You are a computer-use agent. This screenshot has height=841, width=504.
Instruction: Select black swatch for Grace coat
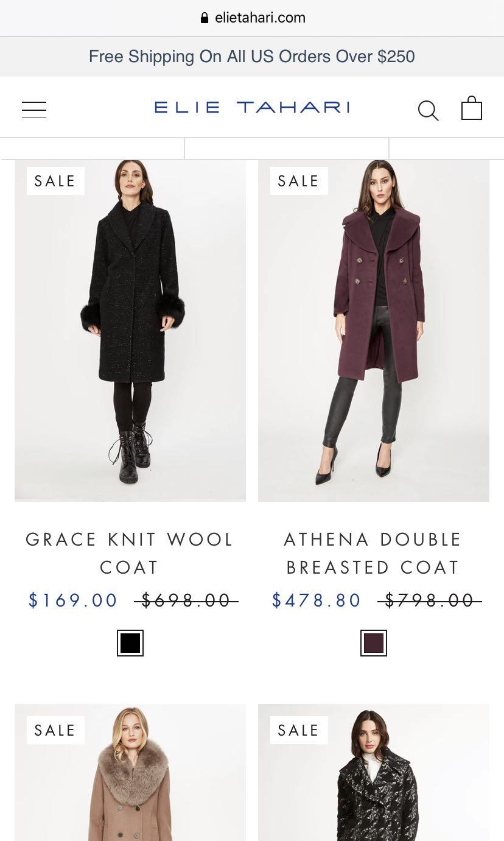(x=130, y=643)
